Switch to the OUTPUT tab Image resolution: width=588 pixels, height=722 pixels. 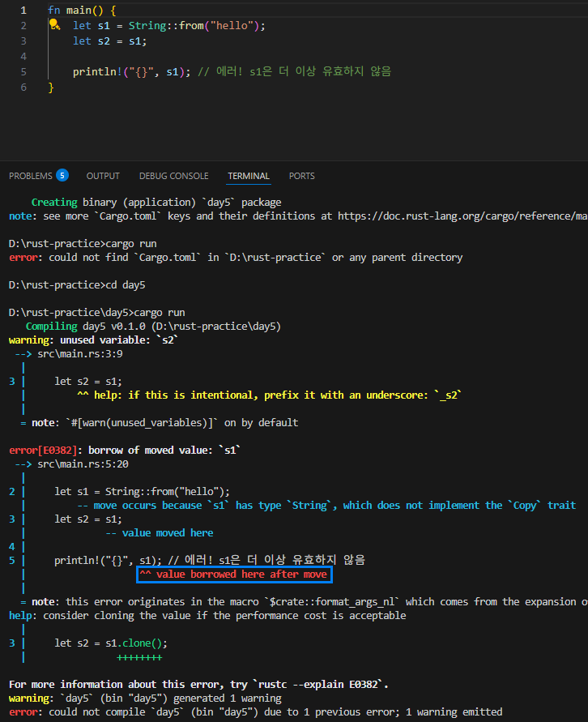click(x=103, y=176)
